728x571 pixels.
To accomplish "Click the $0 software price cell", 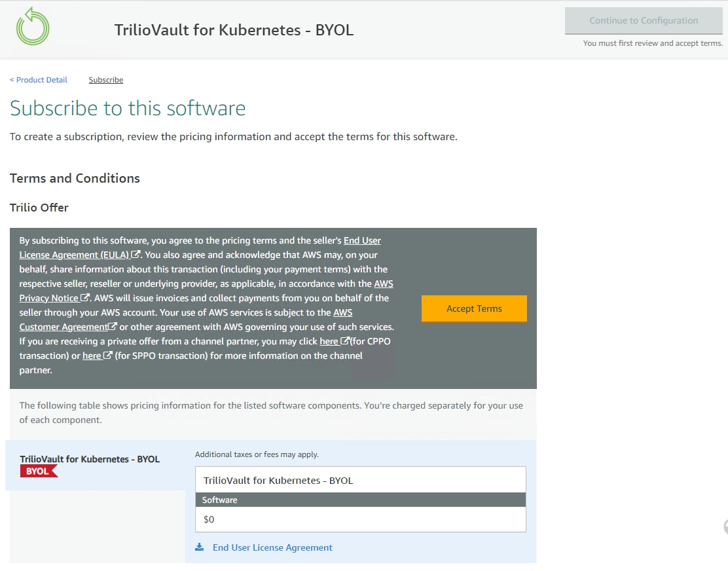I will [361, 519].
